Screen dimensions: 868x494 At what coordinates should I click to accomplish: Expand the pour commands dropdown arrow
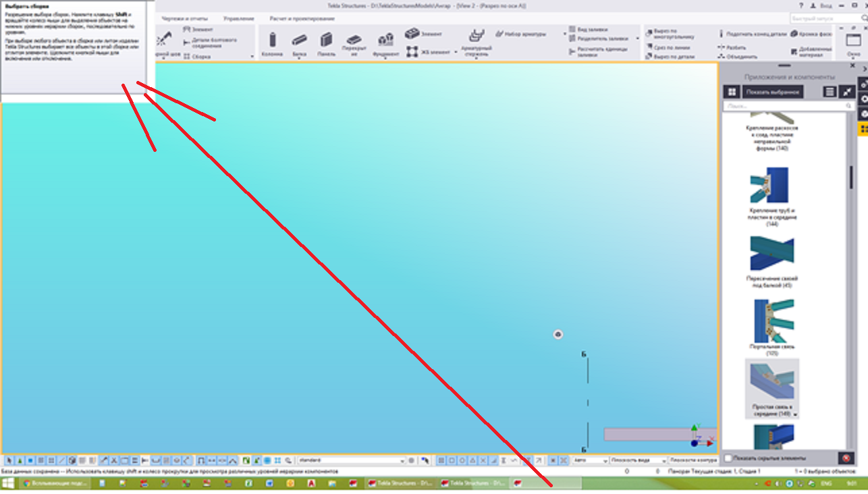637,38
